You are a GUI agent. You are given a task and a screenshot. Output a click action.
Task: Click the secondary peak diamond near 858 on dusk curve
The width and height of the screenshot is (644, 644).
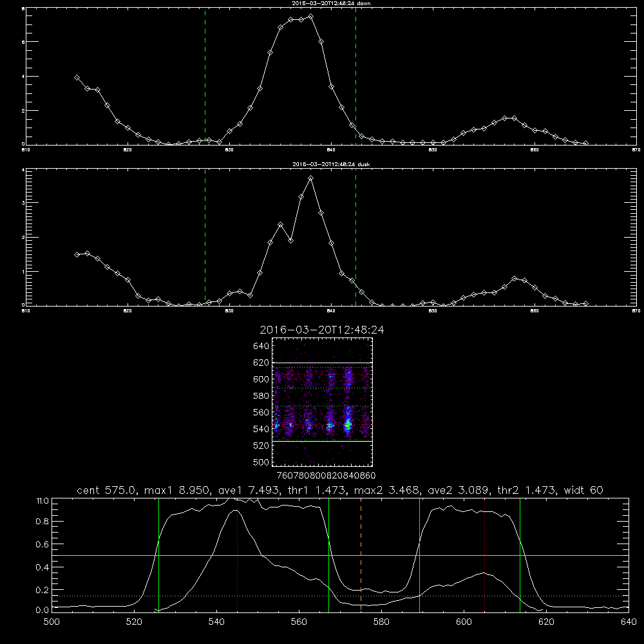(x=515, y=278)
